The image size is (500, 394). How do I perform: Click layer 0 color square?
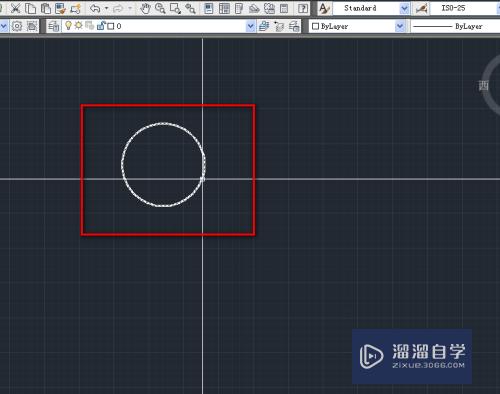(x=111, y=26)
